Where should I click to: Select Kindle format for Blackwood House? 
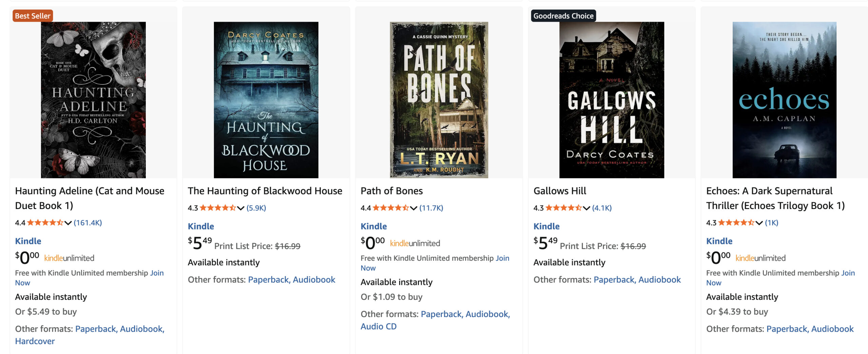(201, 226)
